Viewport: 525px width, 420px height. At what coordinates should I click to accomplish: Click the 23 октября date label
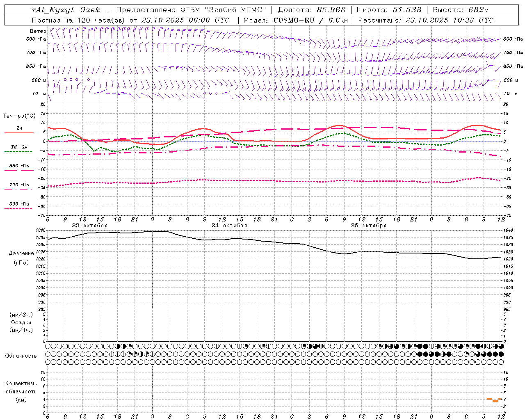[90, 226]
